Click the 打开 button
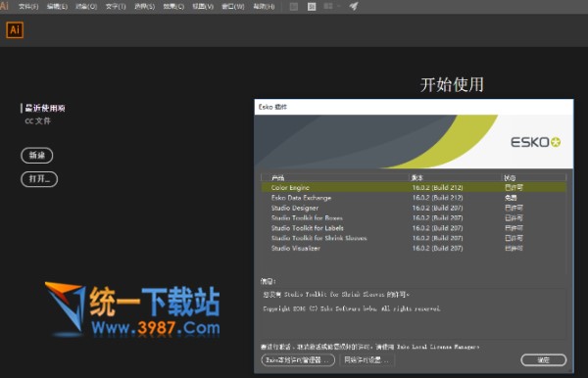Screen dimensions: 588x378 click(x=39, y=179)
